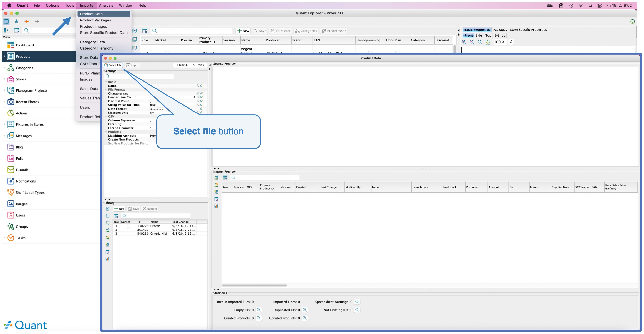Collapse the File Format settings group
Screen dimensions: 644x334
[x=106, y=89]
